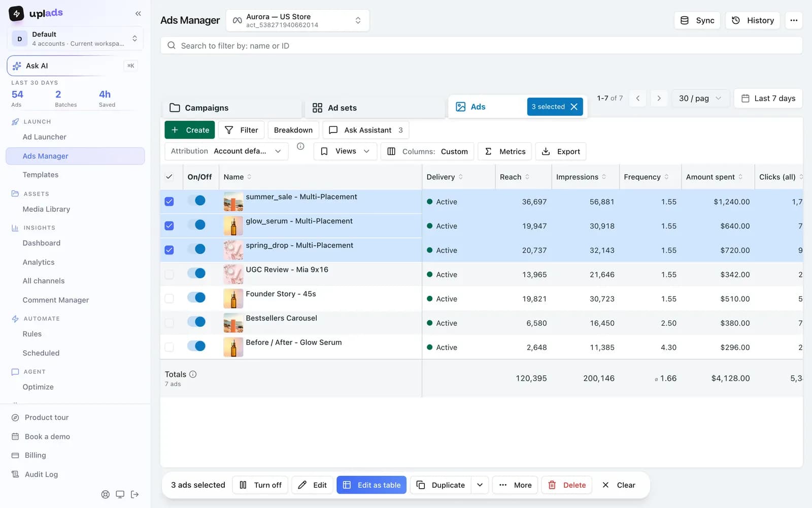
Task: Click the attribution info circle icon
Action: coord(300,146)
